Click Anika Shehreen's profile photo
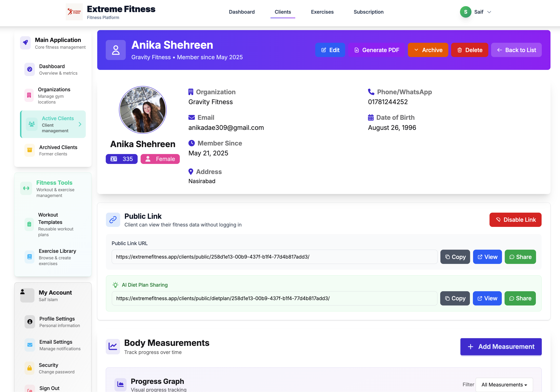The height and width of the screenshot is (392, 560). [143, 110]
